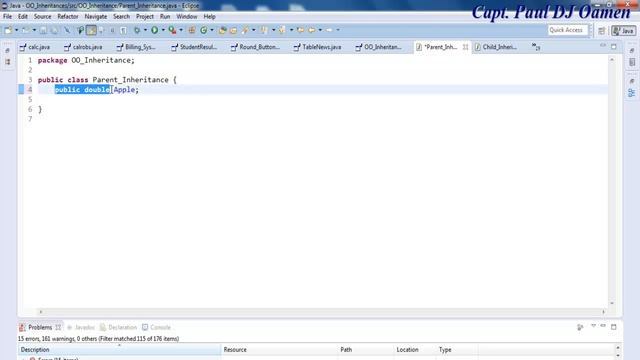Open the Navigate menu
The width and height of the screenshot is (640, 360).
tap(96, 17)
